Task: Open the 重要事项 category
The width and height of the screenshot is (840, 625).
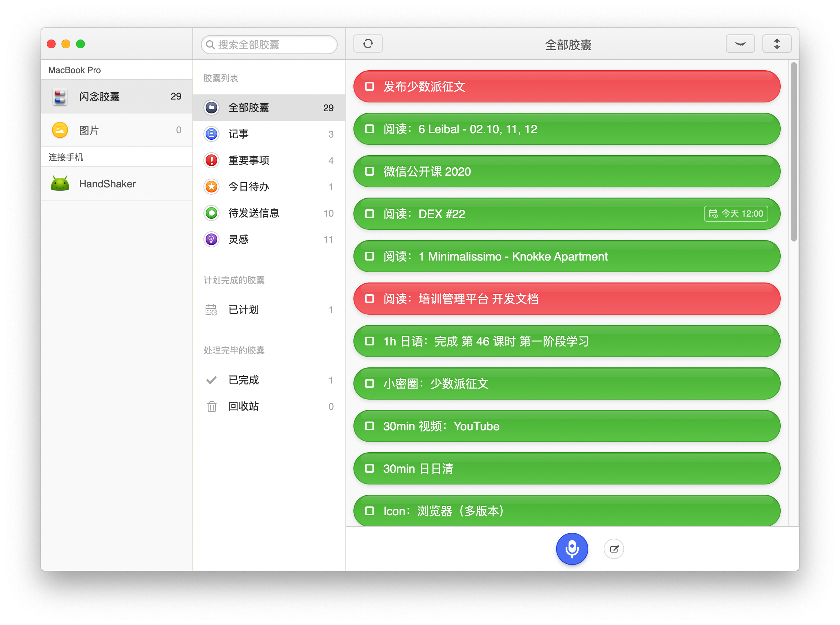Action: tap(249, 160)
